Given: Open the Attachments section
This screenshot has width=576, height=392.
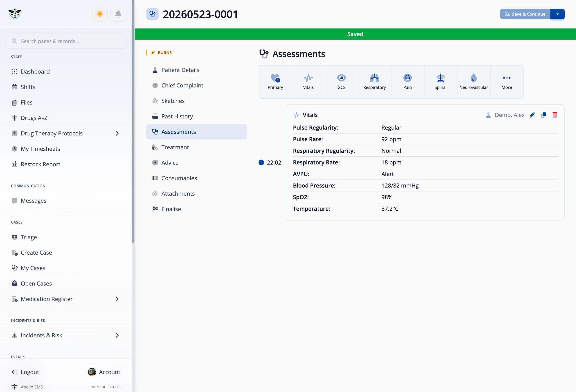Looking at the screenshot, I should [x=197, y=194].
